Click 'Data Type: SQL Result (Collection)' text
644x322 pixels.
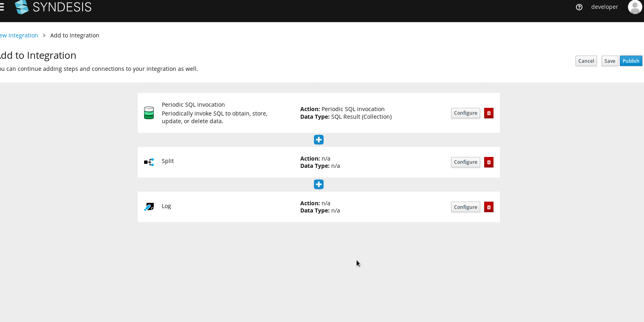pos(346,117)
